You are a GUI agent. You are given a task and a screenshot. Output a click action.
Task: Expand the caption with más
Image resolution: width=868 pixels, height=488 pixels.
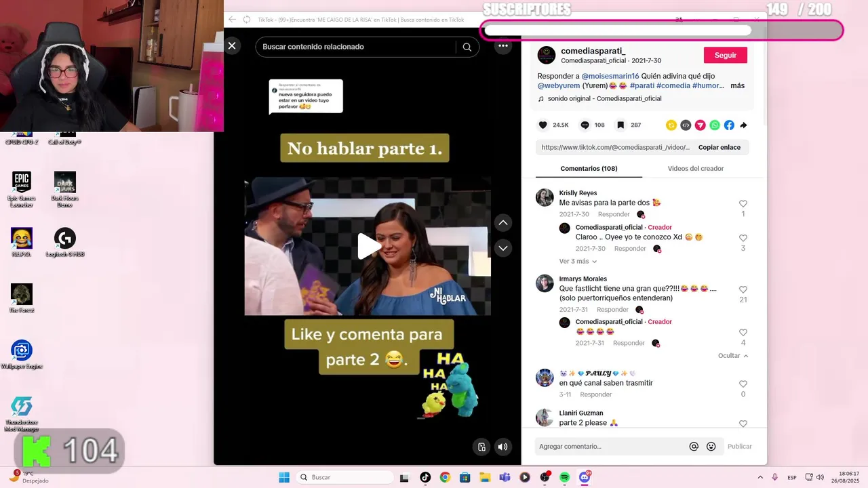click(737, 86)
